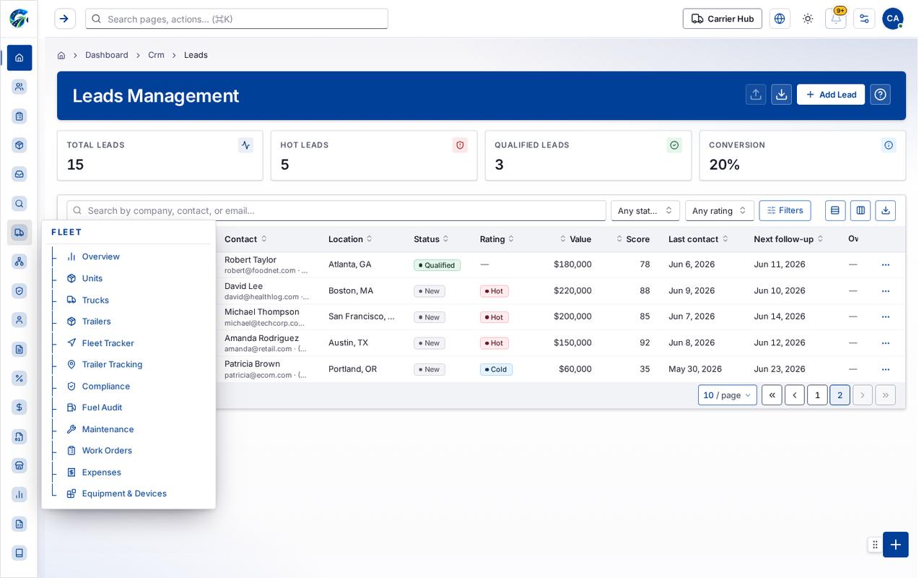Open the help question mark icon
The width and height of the screenshot is (924, 578).
[x=880, y=95]
